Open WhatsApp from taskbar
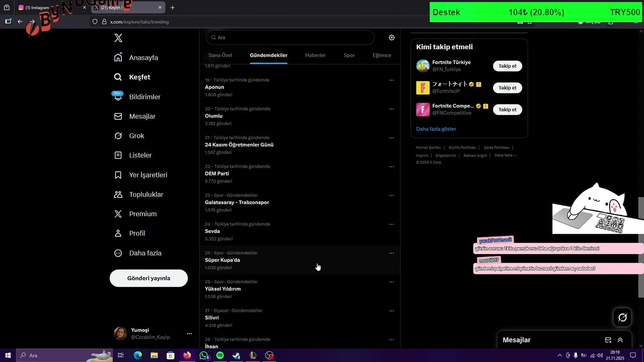The image size is (644, 362). (203, 355)
